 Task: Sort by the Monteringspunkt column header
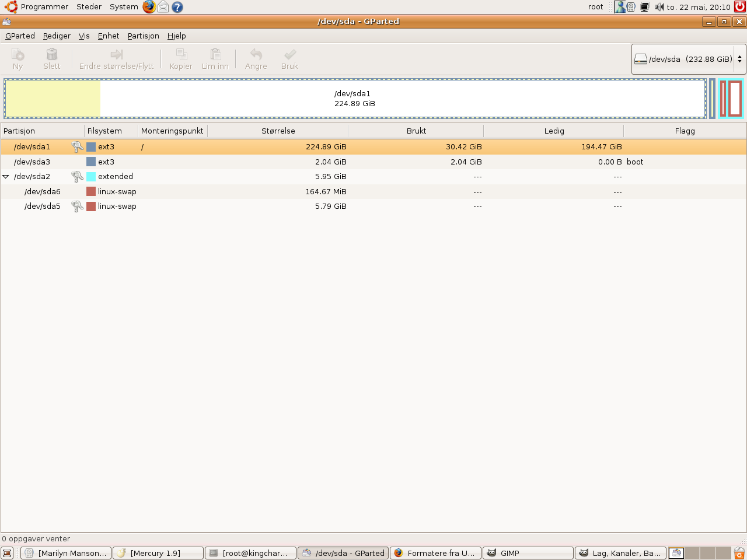point(173,131)
